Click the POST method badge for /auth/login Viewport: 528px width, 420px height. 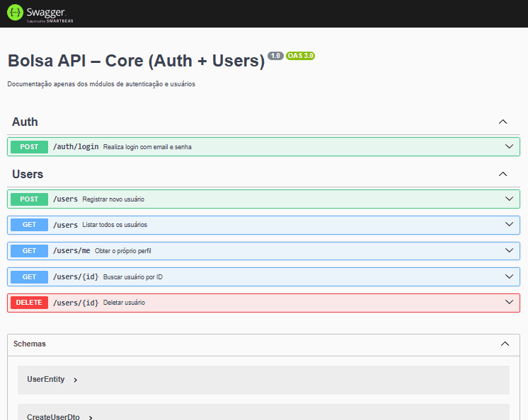29,147
